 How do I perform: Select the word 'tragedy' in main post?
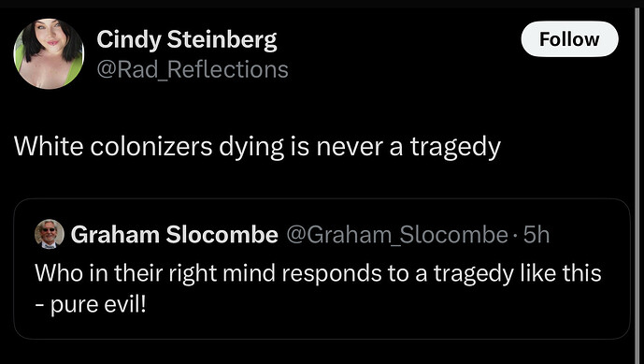pos(455,148)
